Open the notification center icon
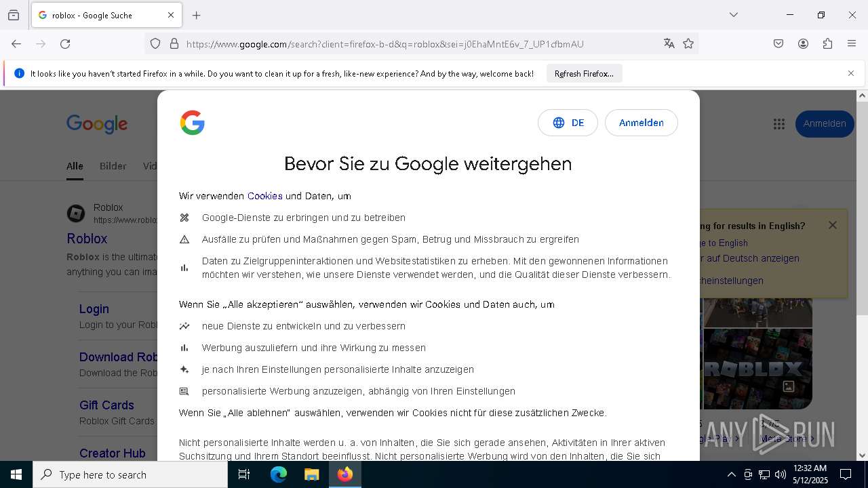The height and width of the screenshot is (488, 868). 846,474
